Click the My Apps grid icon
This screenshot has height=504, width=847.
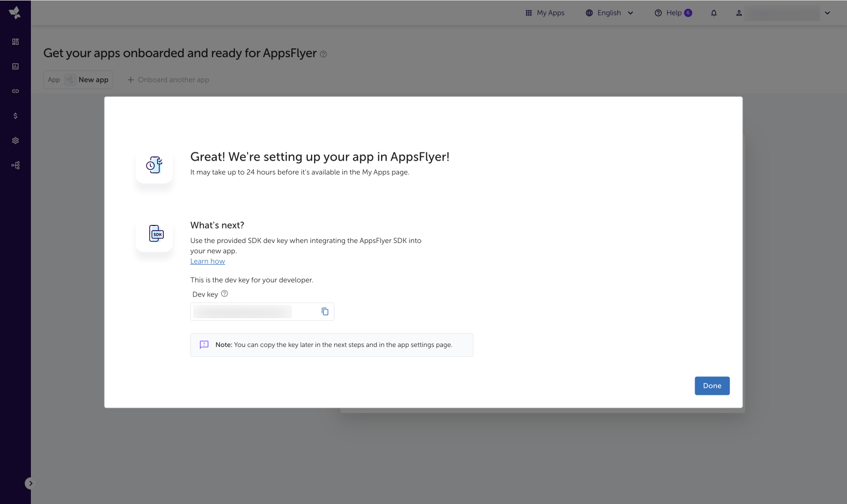(528, 13)
